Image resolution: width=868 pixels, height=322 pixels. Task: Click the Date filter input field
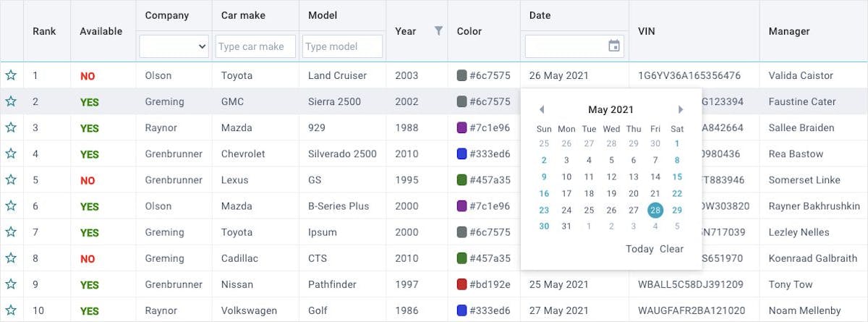566,46
